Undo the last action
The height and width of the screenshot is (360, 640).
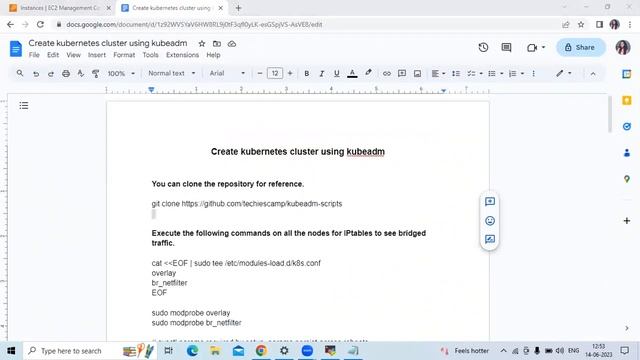pos(36,73)
